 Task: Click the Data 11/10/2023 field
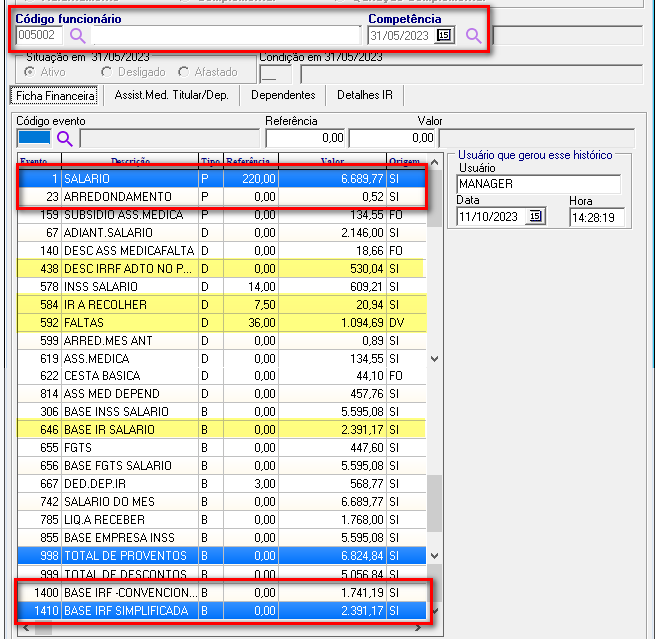tap(492, 217)
